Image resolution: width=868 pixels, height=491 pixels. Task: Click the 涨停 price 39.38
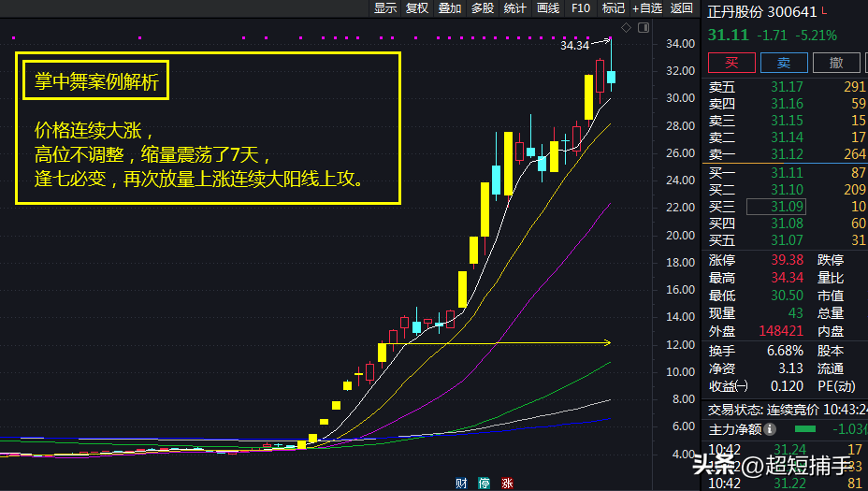(788, 260)
